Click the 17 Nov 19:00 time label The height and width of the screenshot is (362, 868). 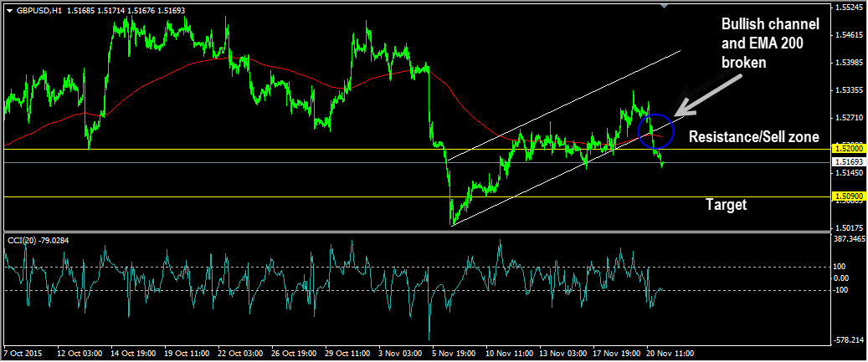617,353
